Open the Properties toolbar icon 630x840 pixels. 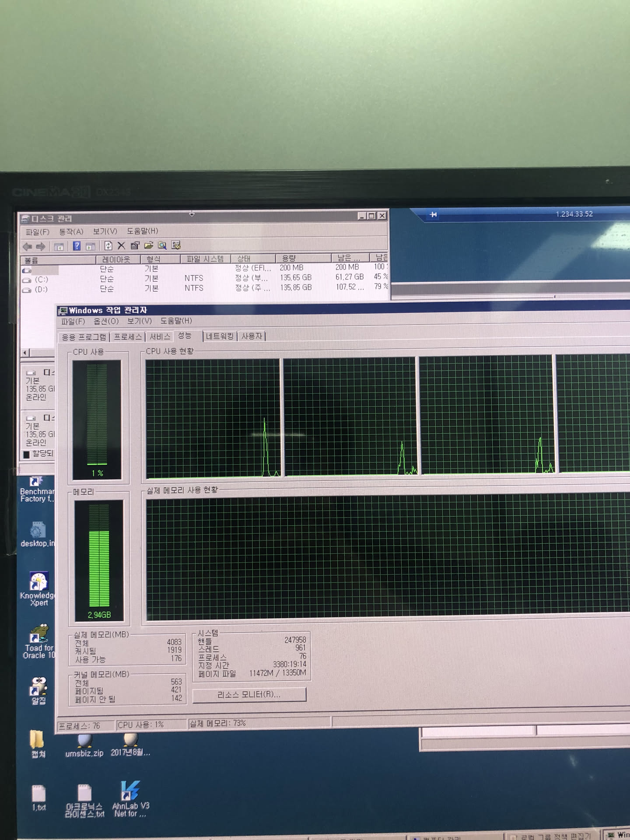(x=135, y=246)
